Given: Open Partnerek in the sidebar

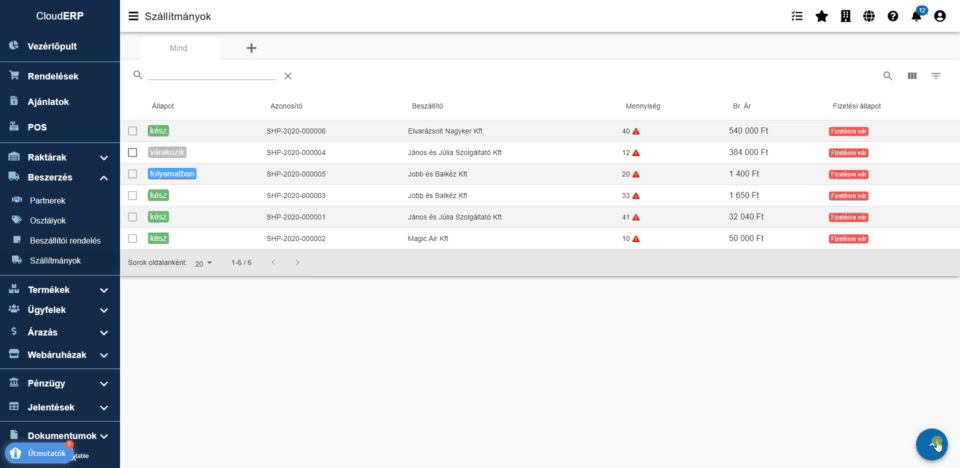Looking at the screenshot, I should click(x=49, y=201).
